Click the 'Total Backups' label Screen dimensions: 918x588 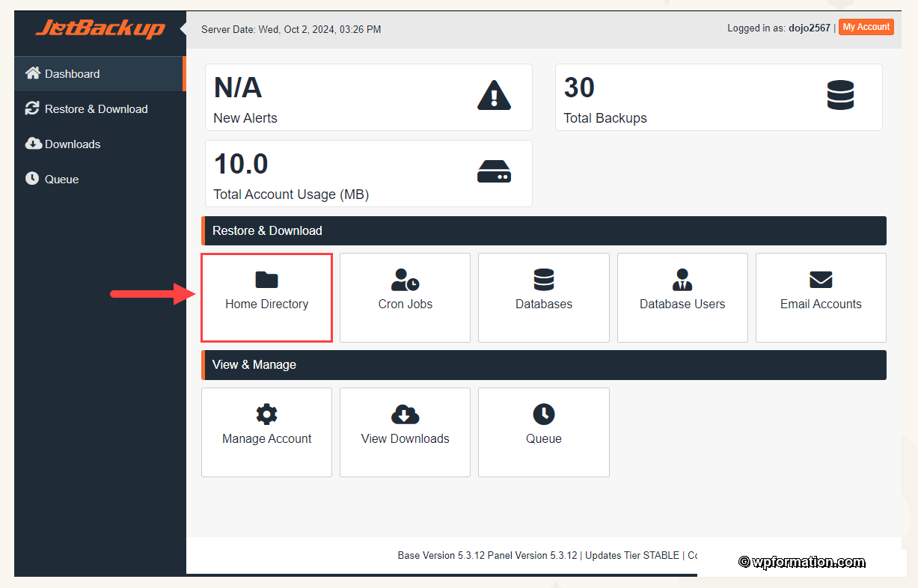coord(605,118)
